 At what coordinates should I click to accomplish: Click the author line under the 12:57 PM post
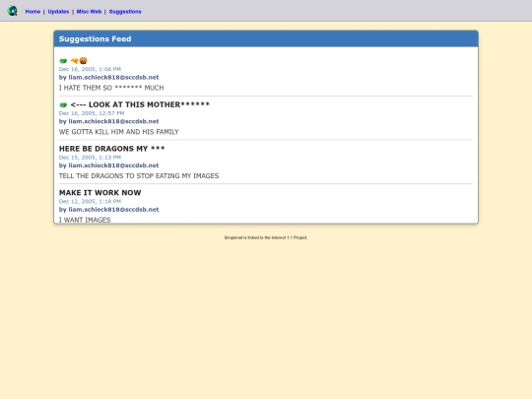[x=109, y=121]
